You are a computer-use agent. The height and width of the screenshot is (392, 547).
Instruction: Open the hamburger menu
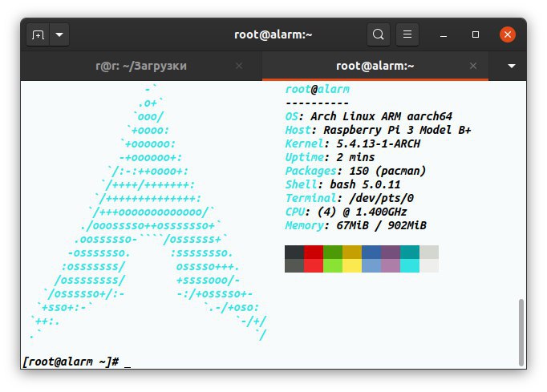pos(407,34)
